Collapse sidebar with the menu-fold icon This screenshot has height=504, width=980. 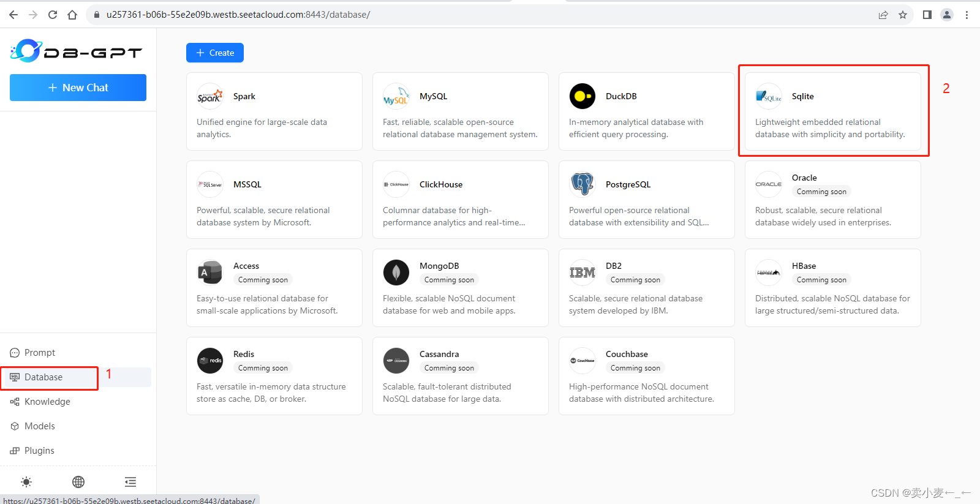click(130, 482)
